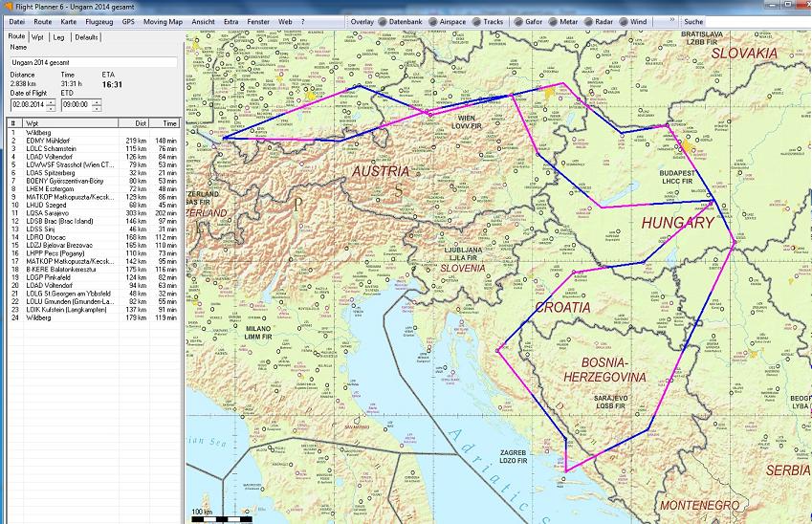Decrease ETD time with down arrow

[97, 108]
